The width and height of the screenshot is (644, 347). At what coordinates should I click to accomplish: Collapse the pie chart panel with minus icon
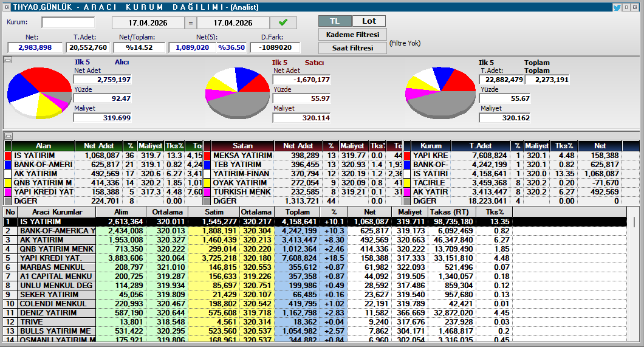(x=9, y=60)
